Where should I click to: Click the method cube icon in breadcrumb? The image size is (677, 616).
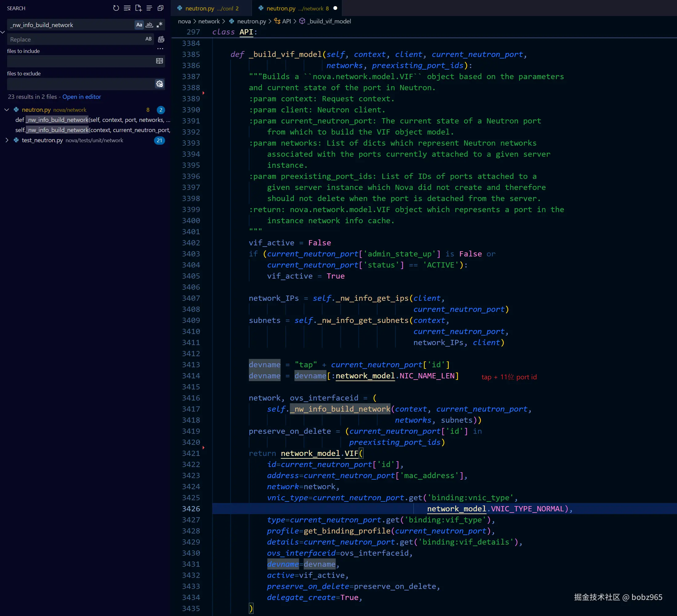tap(302, 21)
